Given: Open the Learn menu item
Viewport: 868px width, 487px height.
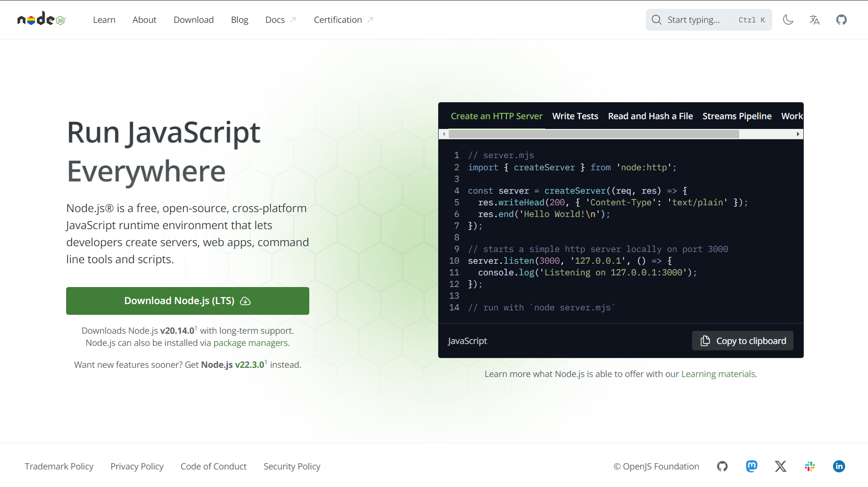Looking at the screenshot, I should pyautogui.click(x=104, y=19).
